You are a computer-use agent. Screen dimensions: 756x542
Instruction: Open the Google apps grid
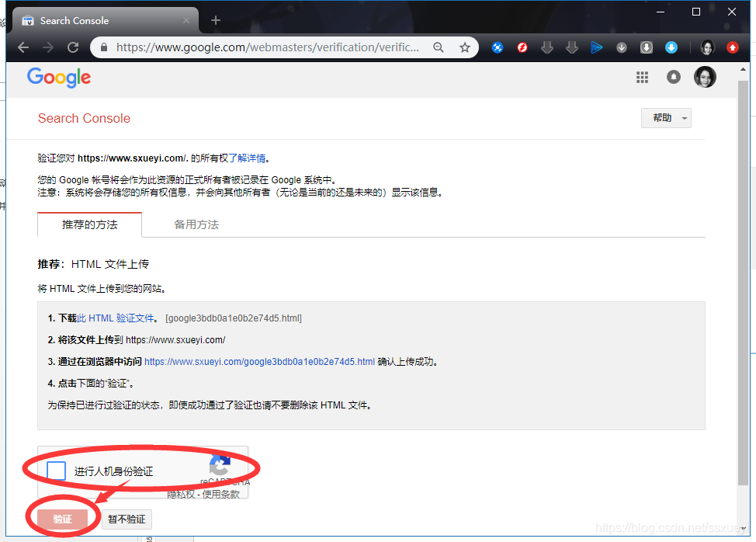tap(642, 77)
